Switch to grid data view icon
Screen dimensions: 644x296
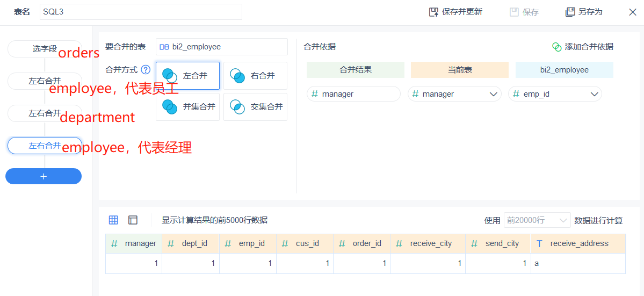click(113, 220)
